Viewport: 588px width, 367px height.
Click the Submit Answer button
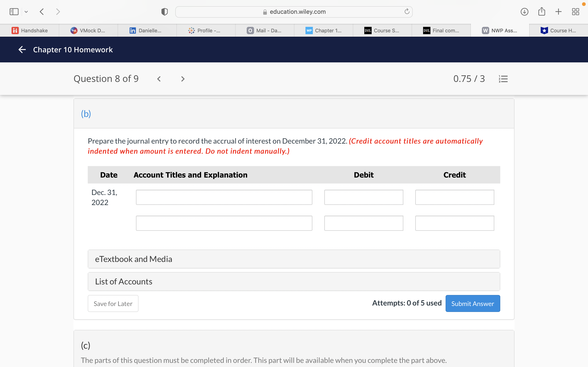pos(473,303)
